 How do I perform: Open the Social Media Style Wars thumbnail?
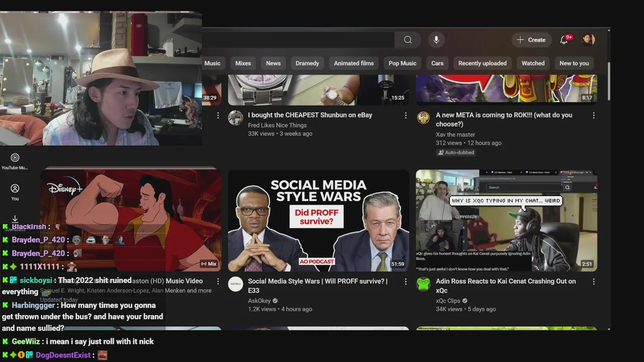(318, 220)
